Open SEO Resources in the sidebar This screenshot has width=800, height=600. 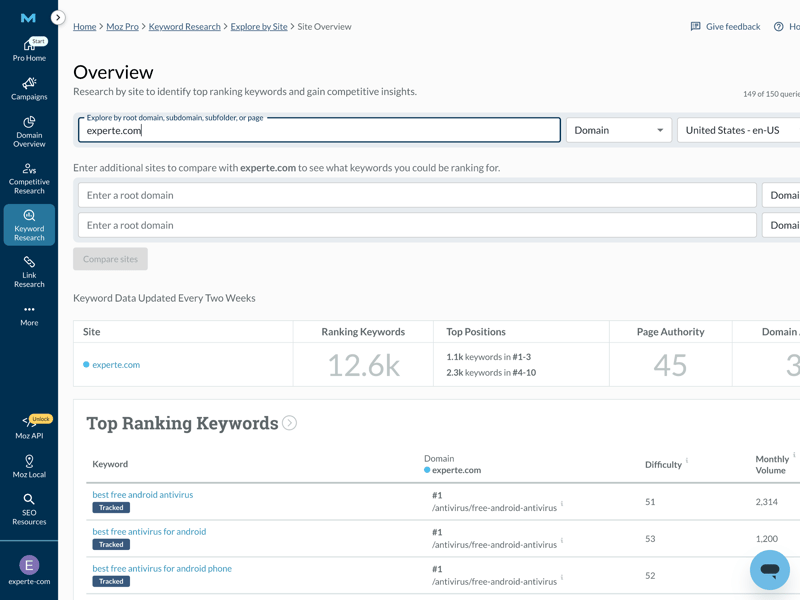pos(29,509)
